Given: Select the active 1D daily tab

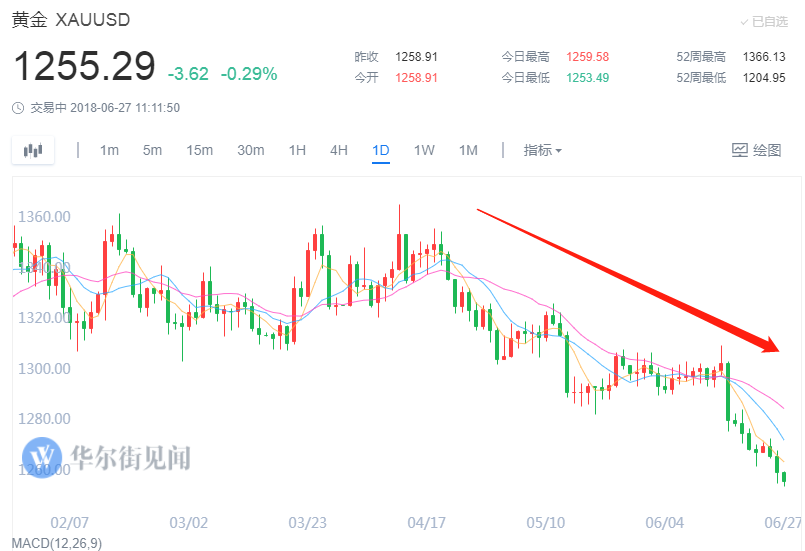Looking at the screenshot, I should 381,150.
